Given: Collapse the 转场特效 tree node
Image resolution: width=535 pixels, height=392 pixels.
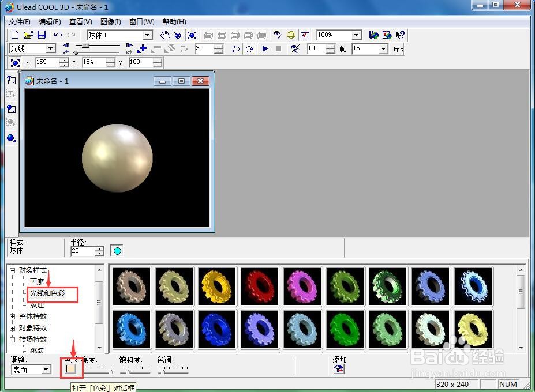Looking at the screenshot, I should [x=13, y=340].
